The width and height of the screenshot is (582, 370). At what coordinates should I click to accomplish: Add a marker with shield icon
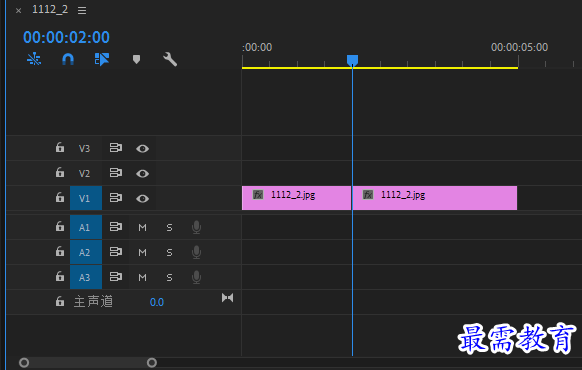coord(136,59)
